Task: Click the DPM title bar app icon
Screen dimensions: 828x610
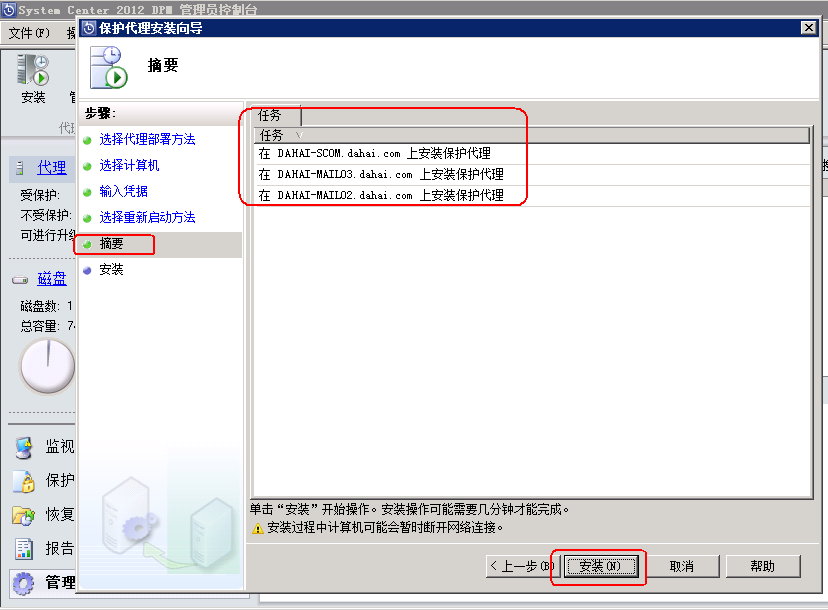Action: tap(9, 10)
